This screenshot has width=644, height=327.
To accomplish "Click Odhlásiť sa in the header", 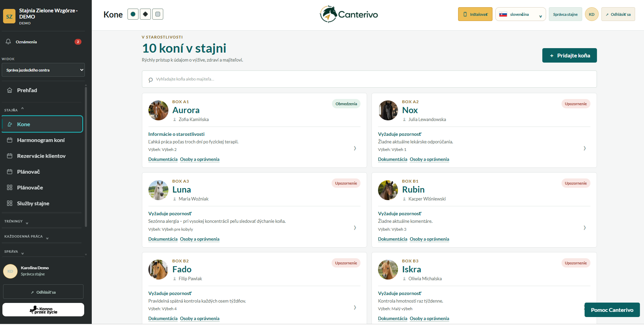I will [618, 14].
